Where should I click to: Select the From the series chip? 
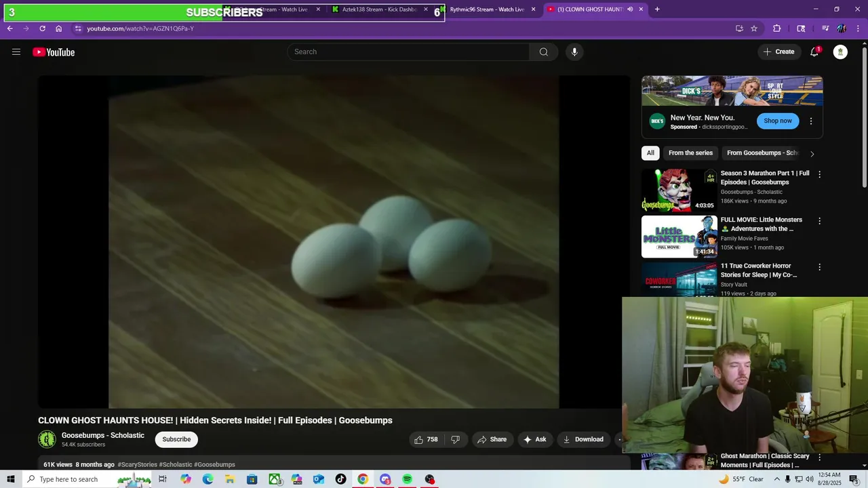690,153
